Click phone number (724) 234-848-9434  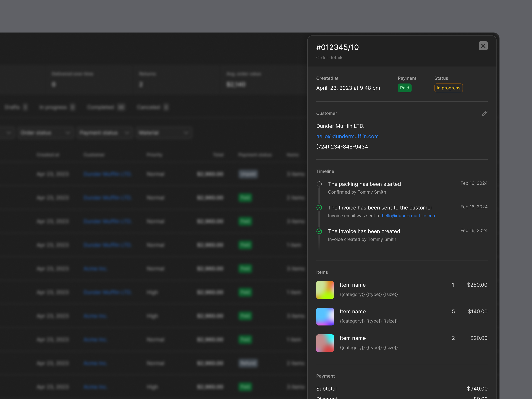342,147
